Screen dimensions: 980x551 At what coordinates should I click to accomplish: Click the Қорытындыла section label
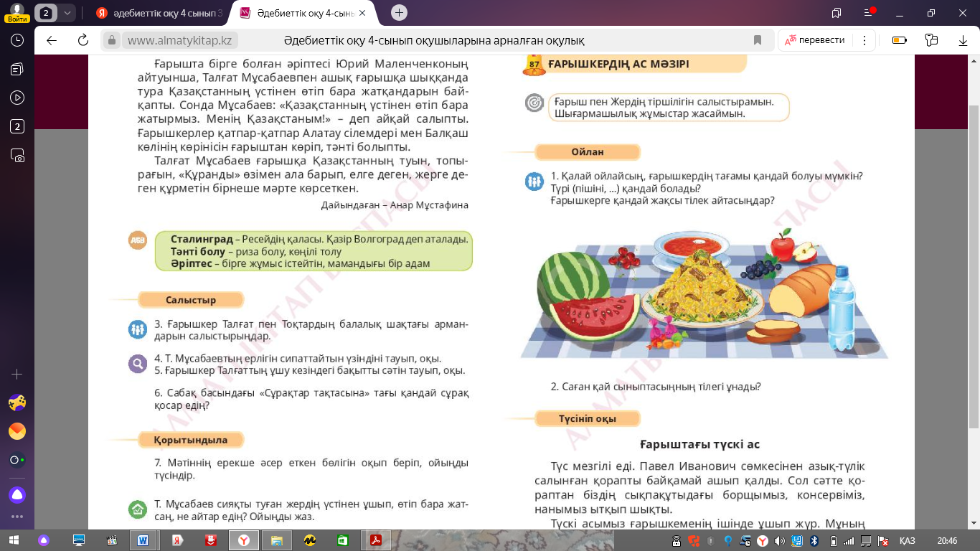191,440
